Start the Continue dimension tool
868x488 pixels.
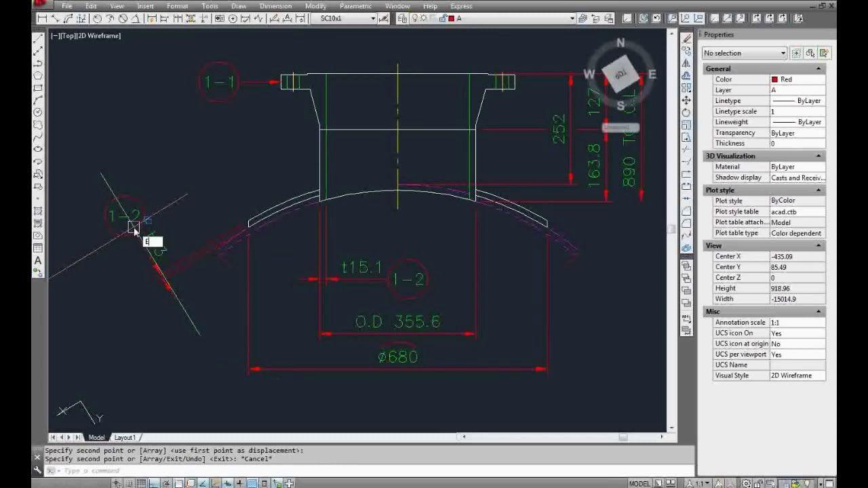177,18
